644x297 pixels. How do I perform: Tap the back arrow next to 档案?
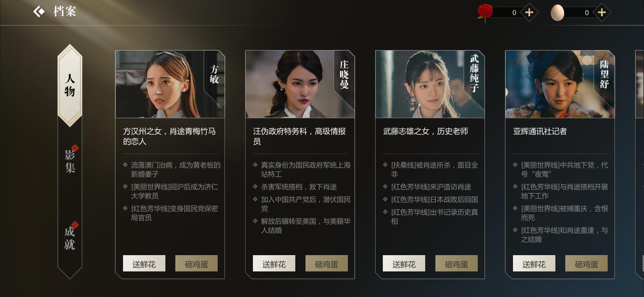(39, 12)
